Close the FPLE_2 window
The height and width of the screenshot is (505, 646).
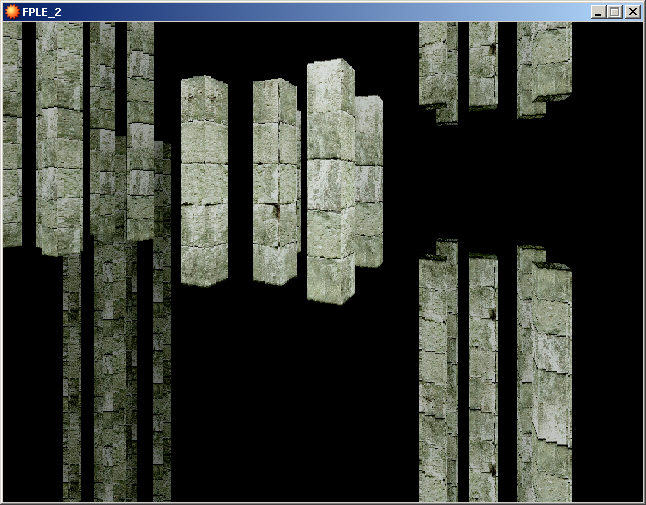pyautogui.click(x=633, y=12)
